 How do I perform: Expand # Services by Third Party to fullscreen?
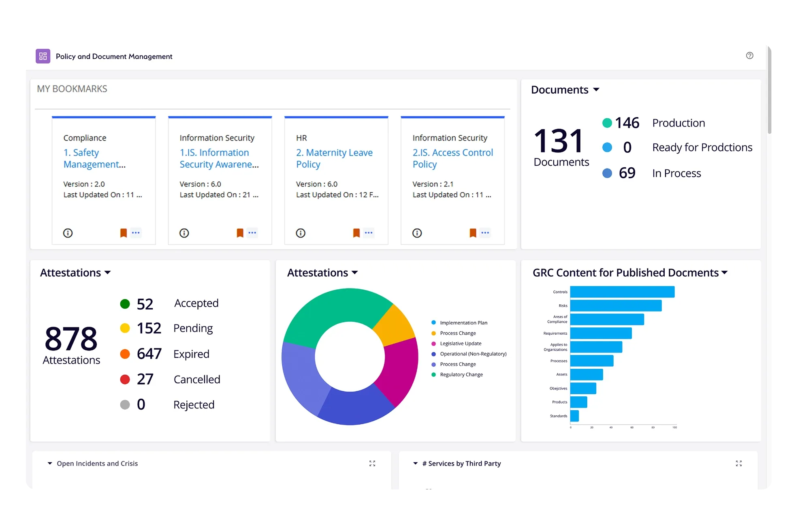(739, 463)
